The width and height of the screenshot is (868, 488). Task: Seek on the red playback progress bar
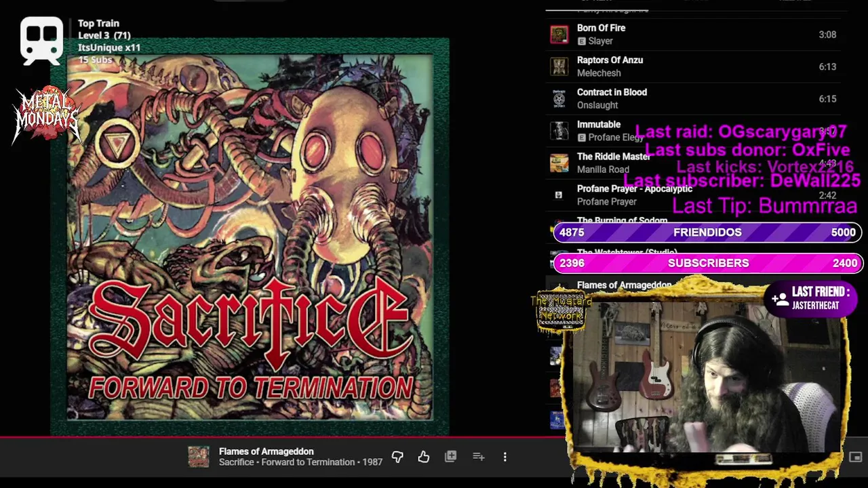283,437
